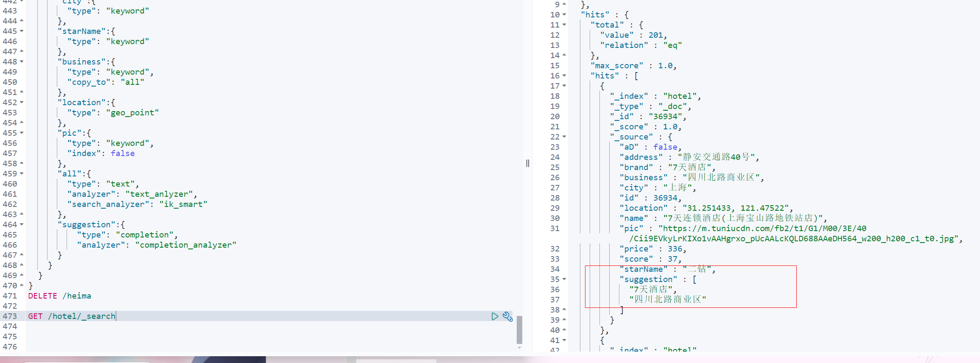Click fold marker at closing line 463
The height and width of the screenshot is (363, 980).
[x=22, y=214]
